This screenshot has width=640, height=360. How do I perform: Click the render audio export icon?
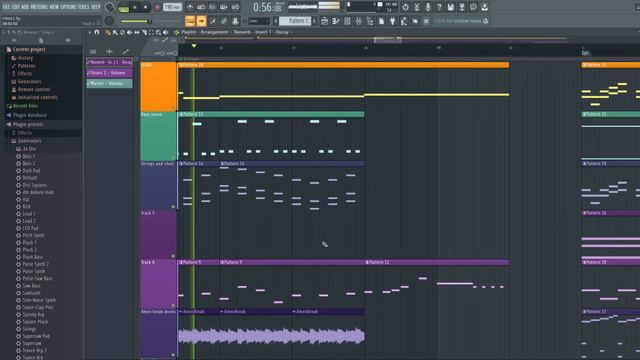pyautogui.click(x=462, y=7)
